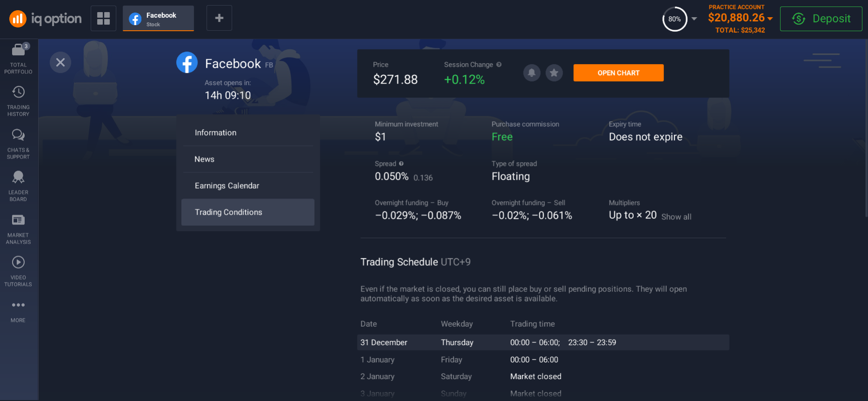This screenshot has width=868, height=401.
Task: Click the $271.88 price value
Action: click(395, 79)
